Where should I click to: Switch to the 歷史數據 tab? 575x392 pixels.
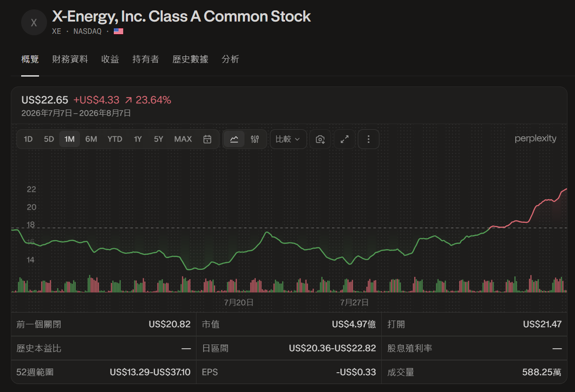point(190,59)
